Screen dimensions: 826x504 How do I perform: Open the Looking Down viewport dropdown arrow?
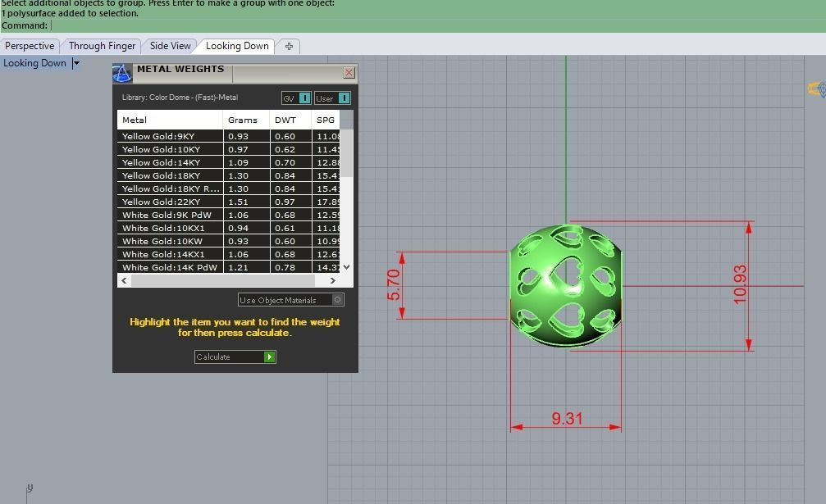click(x=76, y=63)
